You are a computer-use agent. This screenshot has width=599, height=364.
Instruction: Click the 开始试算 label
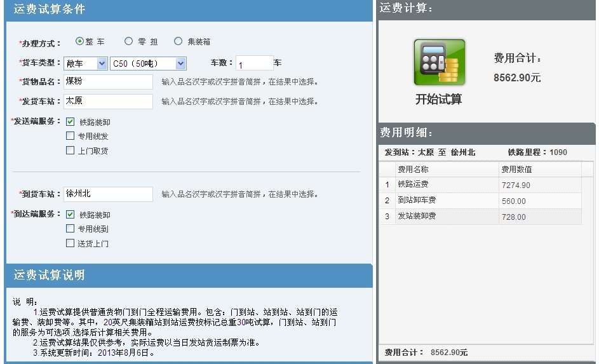438,99
